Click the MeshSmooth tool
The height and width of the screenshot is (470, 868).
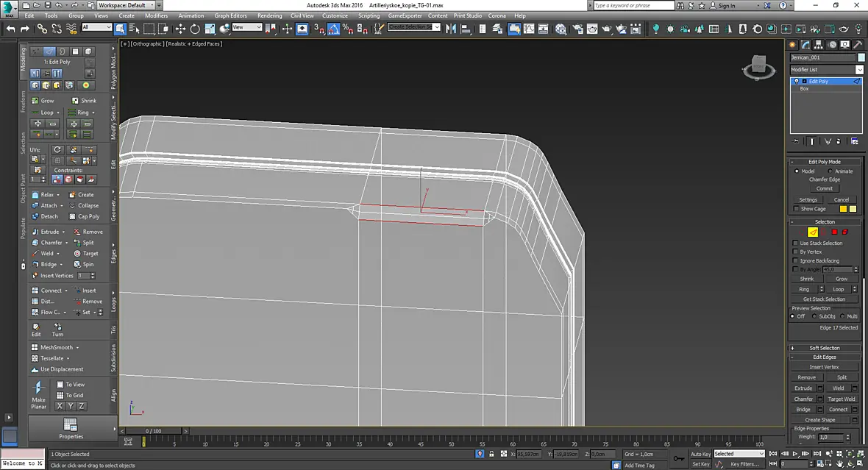pos(55,347)
